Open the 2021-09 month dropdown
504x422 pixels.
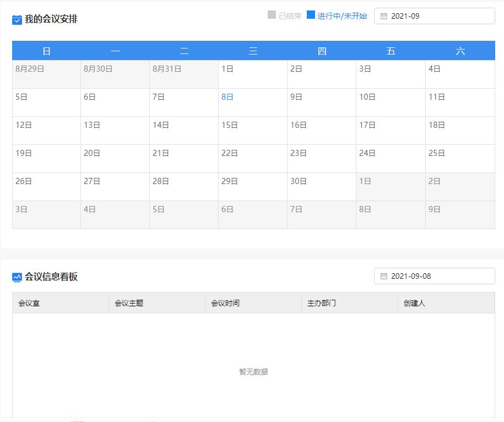point(434,16)
